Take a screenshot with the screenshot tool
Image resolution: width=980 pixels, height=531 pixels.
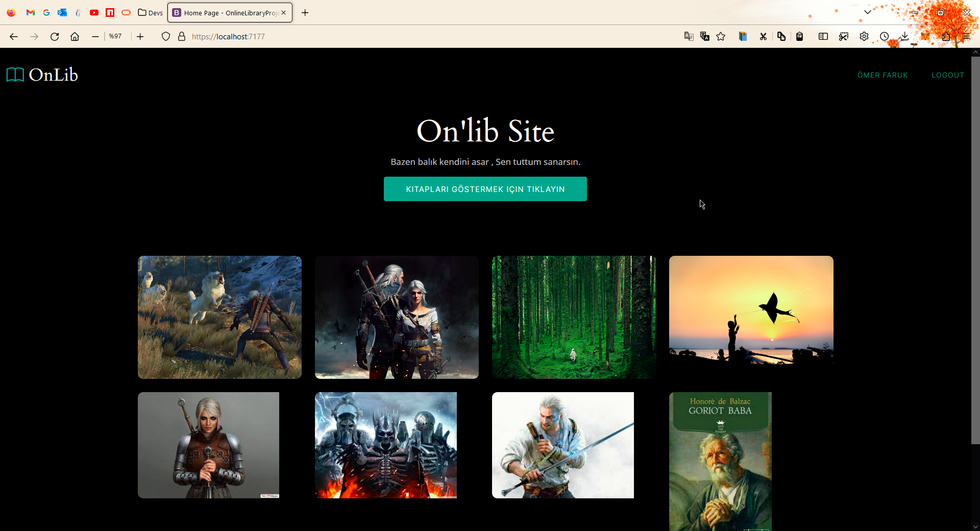844,36
